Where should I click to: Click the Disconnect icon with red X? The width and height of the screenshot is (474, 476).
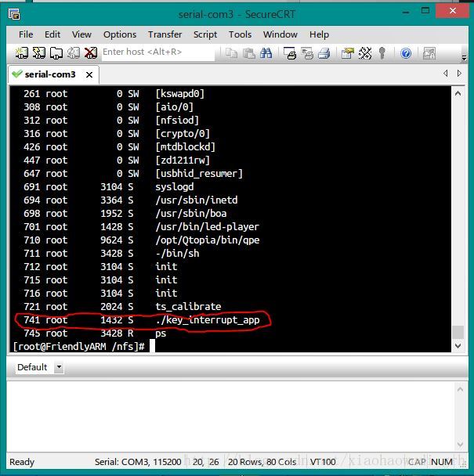click(x=91, y=53)
